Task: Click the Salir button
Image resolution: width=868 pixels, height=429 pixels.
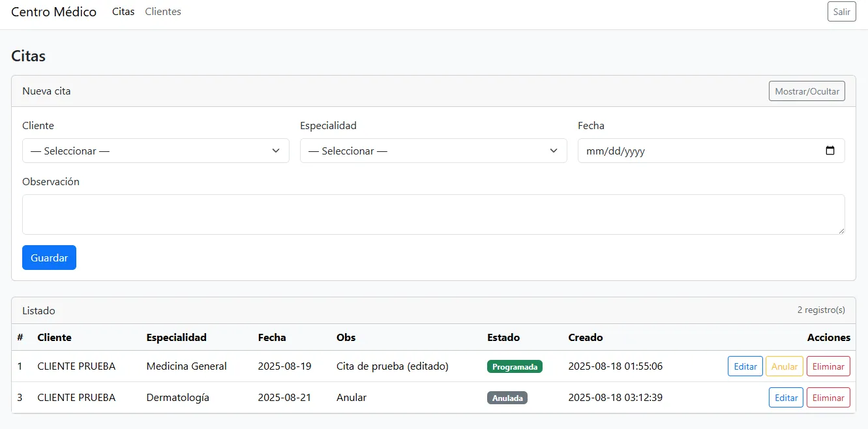Action: point(841,12)
